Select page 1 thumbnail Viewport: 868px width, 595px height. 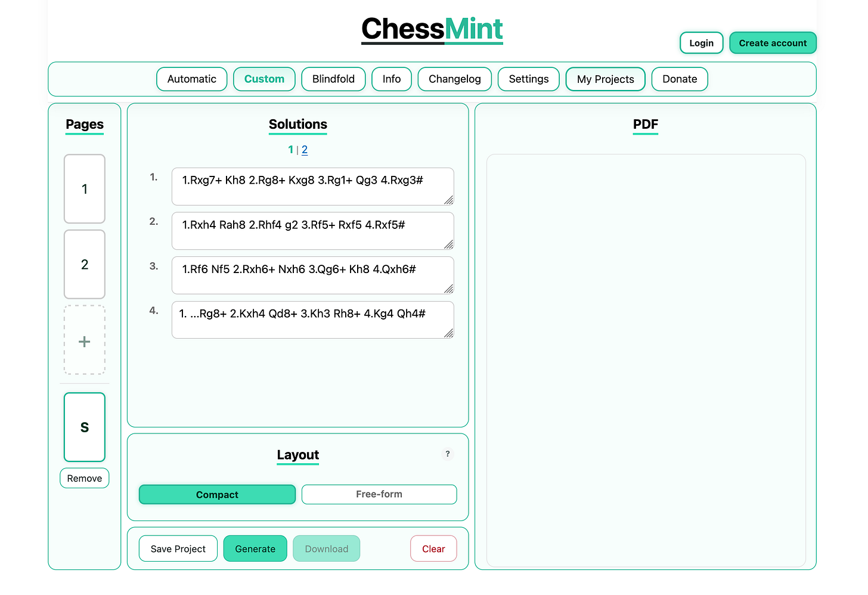[85, 189]
